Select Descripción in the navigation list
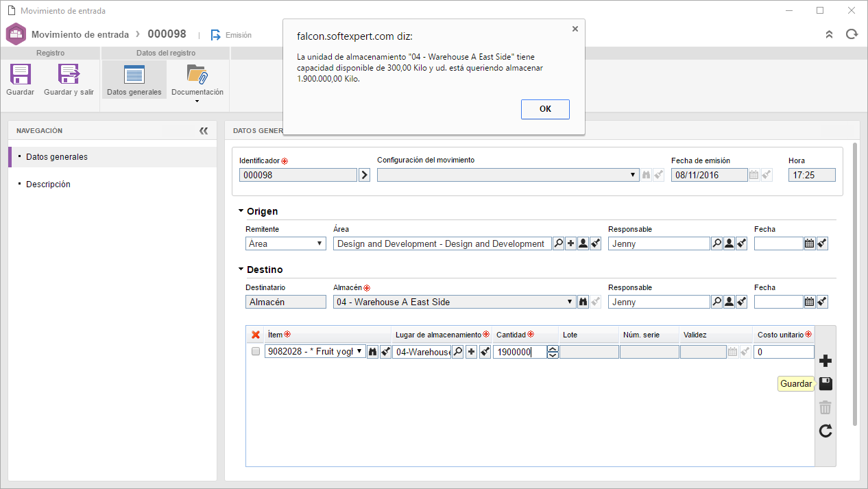Screen dimensions: 868x489 48,184
